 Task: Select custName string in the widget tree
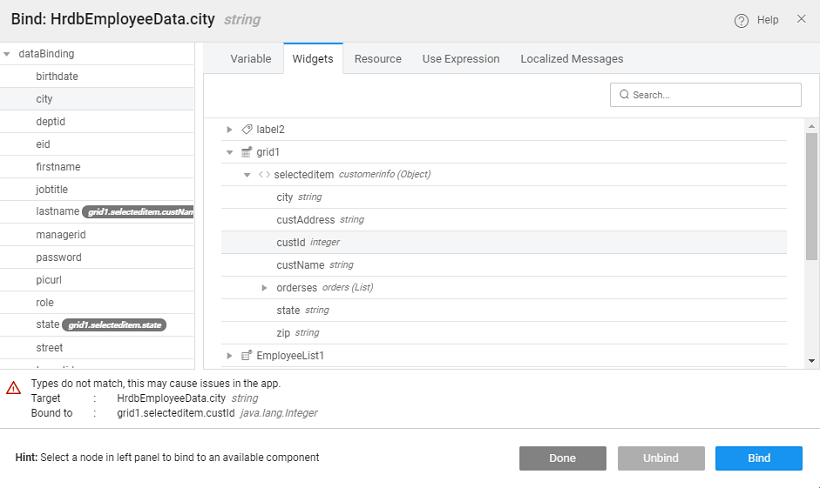point(300,265)
